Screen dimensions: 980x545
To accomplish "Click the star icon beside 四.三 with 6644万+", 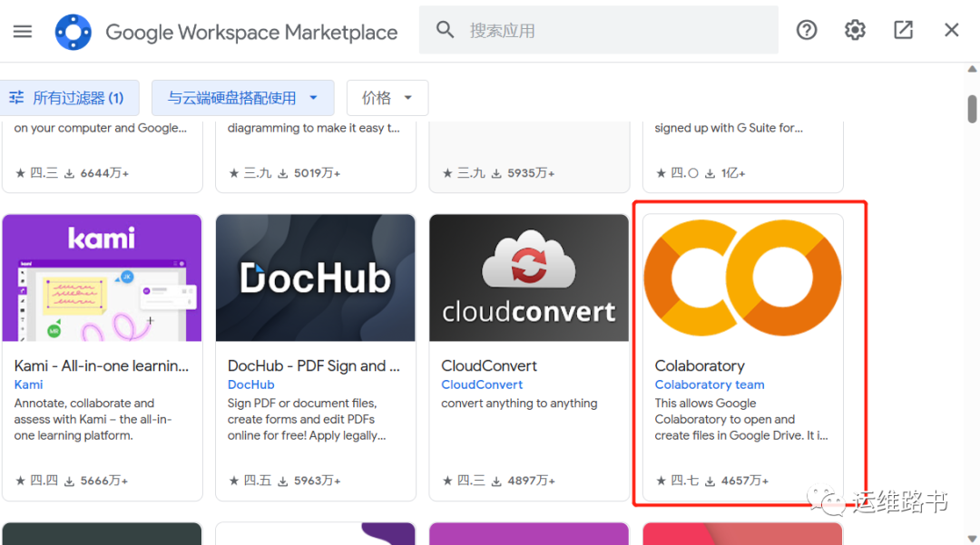I will (x=21, y=173).
